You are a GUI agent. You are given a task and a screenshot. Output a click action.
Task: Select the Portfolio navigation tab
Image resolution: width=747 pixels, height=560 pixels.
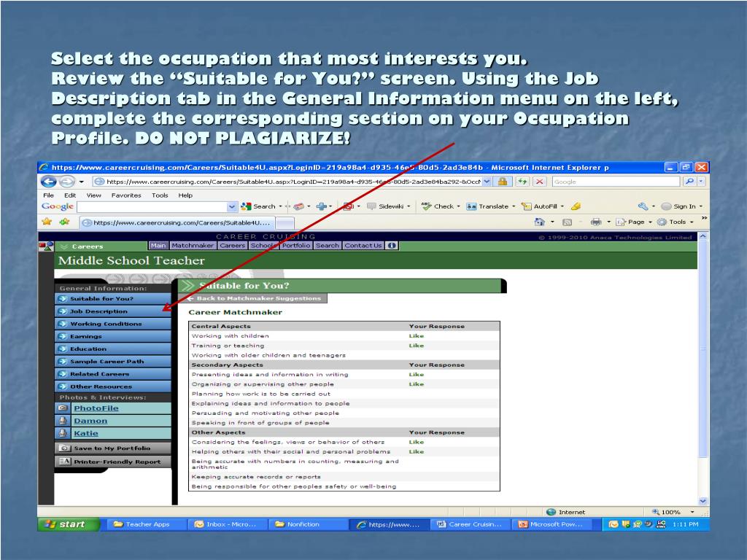coord(296,246)
